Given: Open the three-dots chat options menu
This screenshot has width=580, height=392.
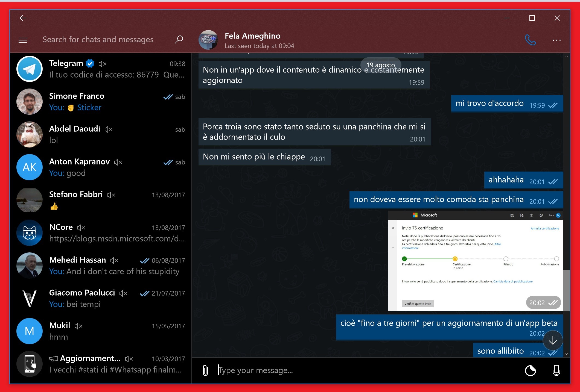Looking at the screenshot, I should 556,40.
